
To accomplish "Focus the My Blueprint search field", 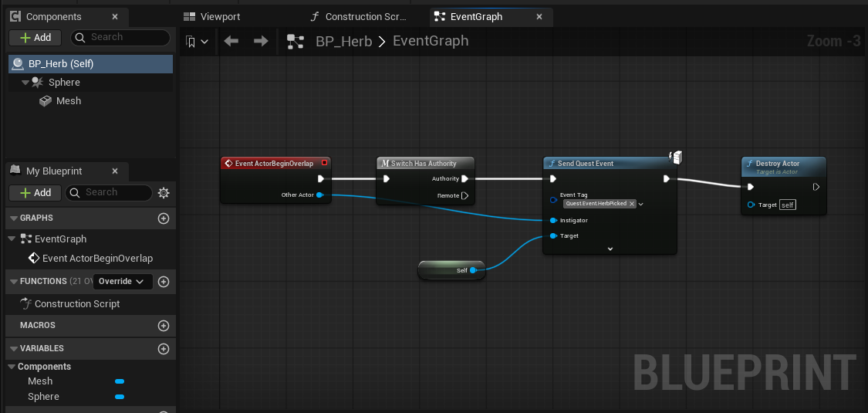I will tap(109, 193).
